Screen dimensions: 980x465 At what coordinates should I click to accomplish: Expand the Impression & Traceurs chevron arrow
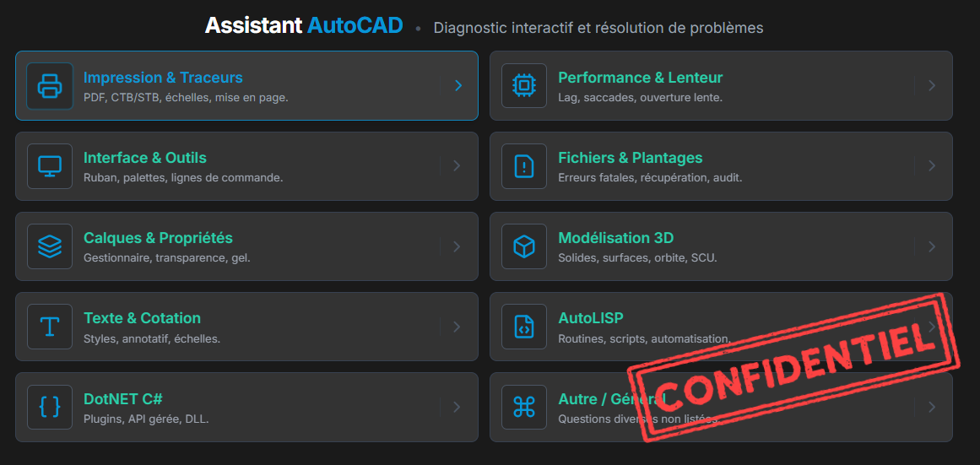point(458,85)
